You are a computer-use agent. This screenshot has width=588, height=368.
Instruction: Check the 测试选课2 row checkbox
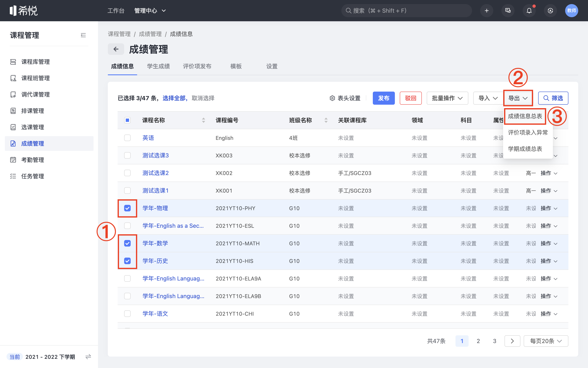[127, 173]
